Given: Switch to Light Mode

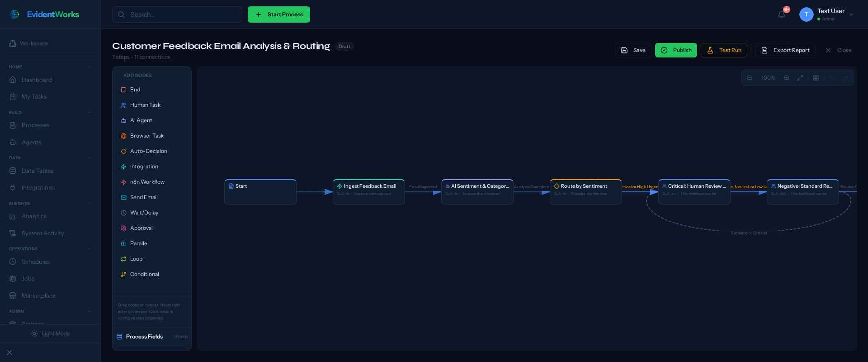Looking at the screenshot, I should tap(50, 333).
